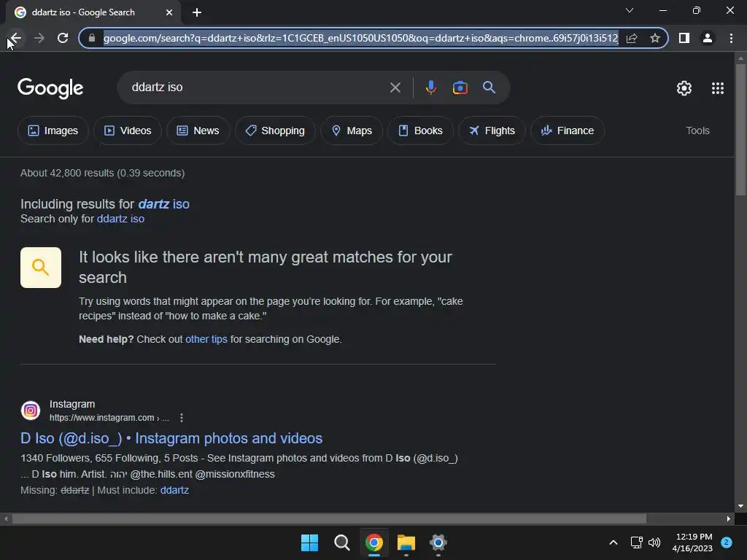747x560 pixels.
Task: Click the scroll right arrow
Action: pos(729,518)
